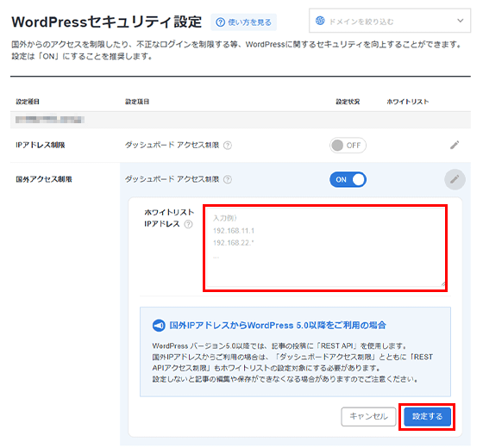Click the キャンセル button
The width and height of the screenshot is (483, 448).
point(368,417)
